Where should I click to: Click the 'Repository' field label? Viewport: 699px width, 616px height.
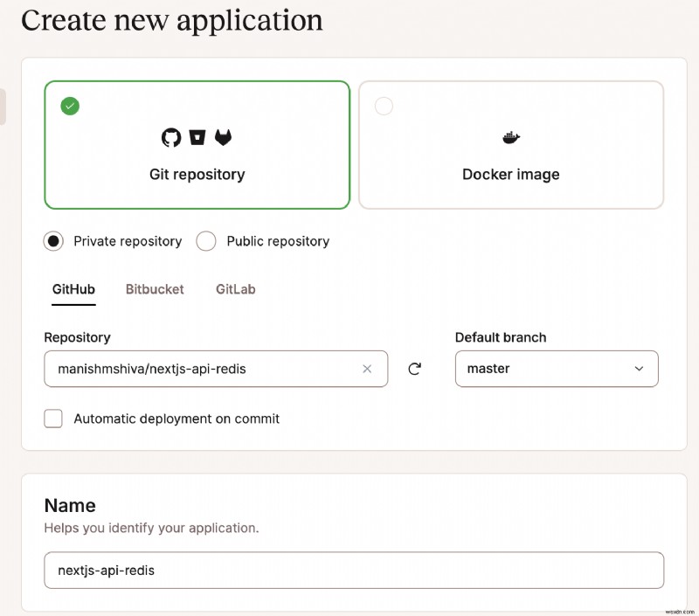tap(77, 337)
